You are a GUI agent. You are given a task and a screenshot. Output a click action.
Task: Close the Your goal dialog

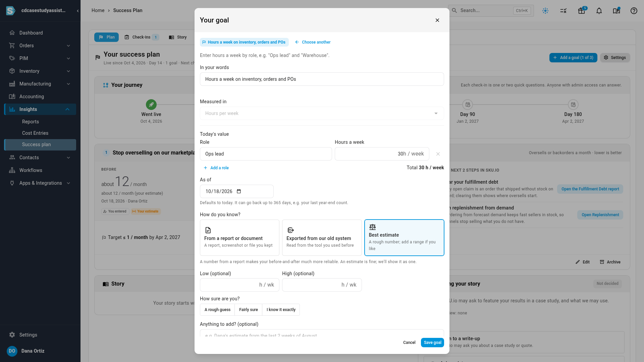(x=437, y=20)
